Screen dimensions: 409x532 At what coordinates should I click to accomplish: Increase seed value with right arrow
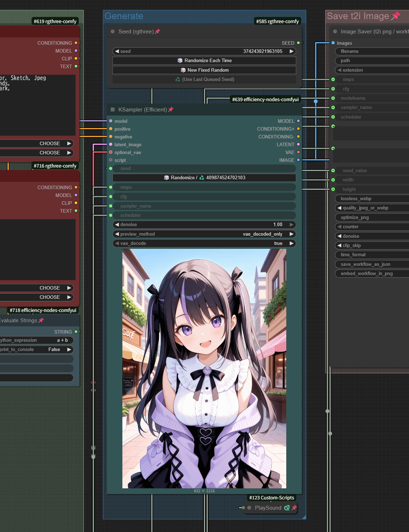[x=292, y=51]
